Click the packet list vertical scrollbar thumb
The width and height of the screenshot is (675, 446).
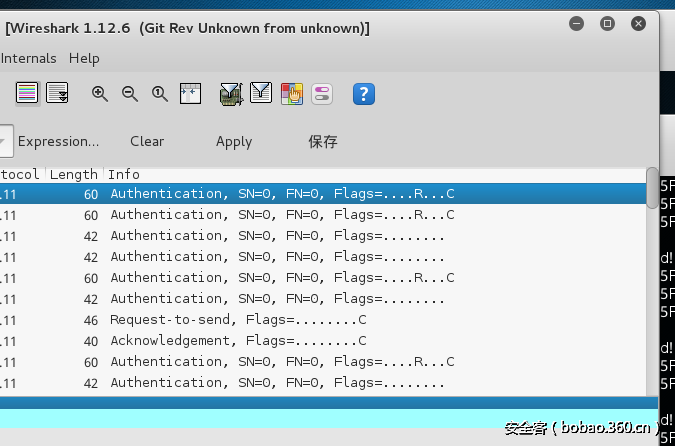653,188
